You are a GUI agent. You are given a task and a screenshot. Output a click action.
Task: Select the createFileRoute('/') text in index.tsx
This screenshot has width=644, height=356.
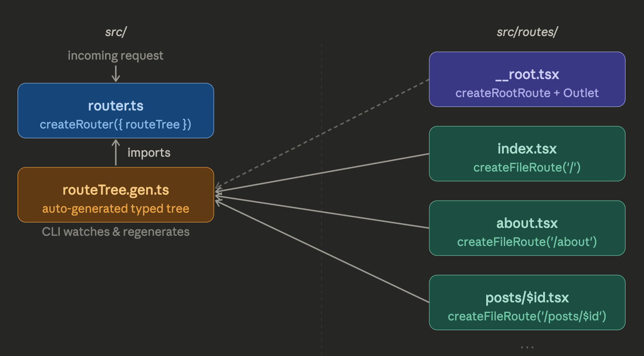527,167
